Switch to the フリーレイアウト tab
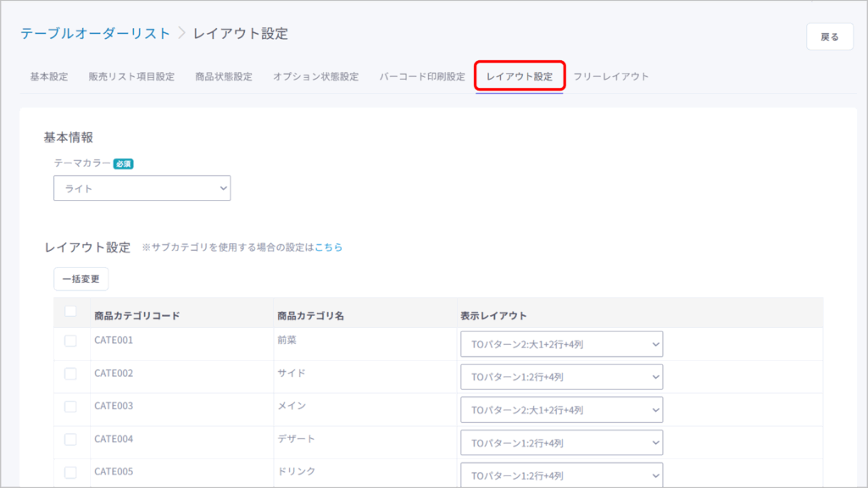Image resolution: width=868 pixels, height=488 pixels. (611, 76)
